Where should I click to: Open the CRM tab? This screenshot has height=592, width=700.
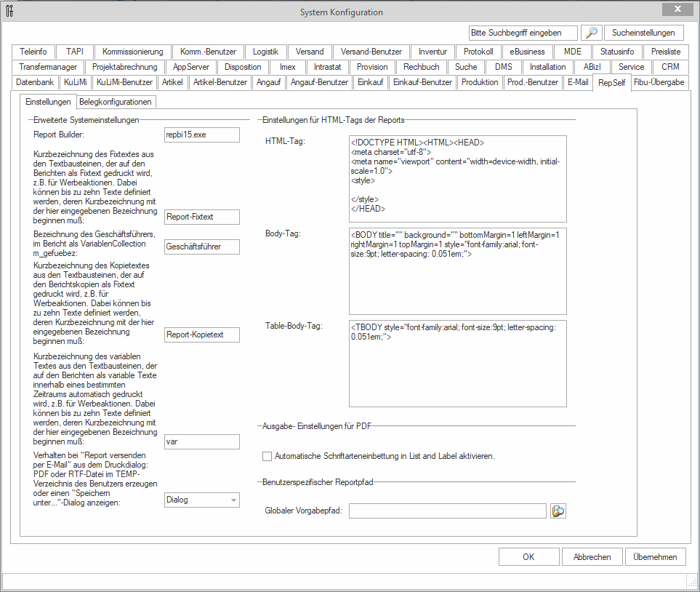(670, 67)
